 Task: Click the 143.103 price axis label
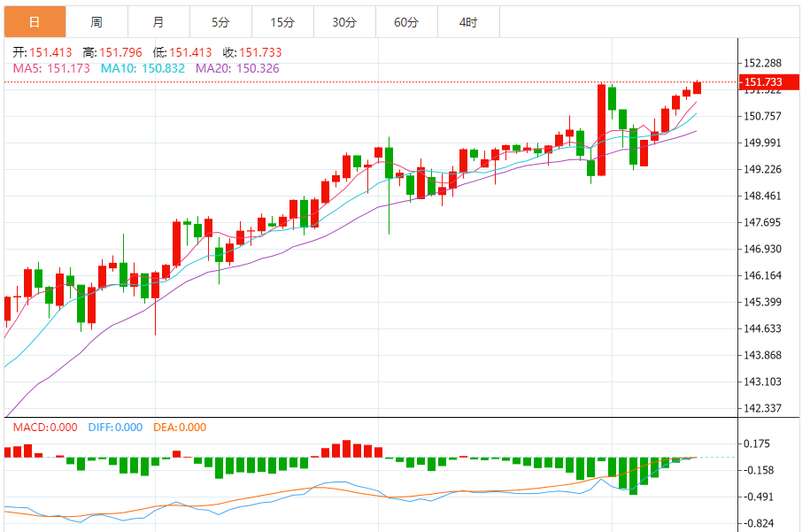coord(762,382)
